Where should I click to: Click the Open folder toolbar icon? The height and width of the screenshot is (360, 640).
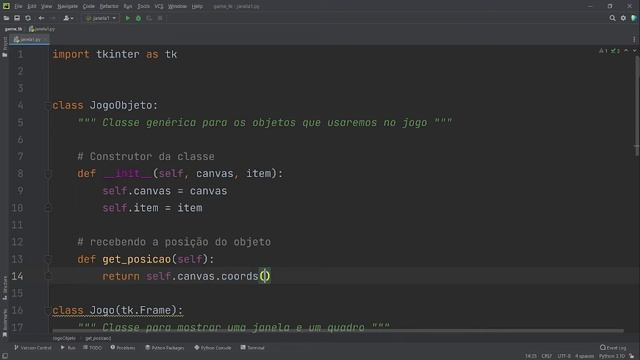click(x=6, y=18)
